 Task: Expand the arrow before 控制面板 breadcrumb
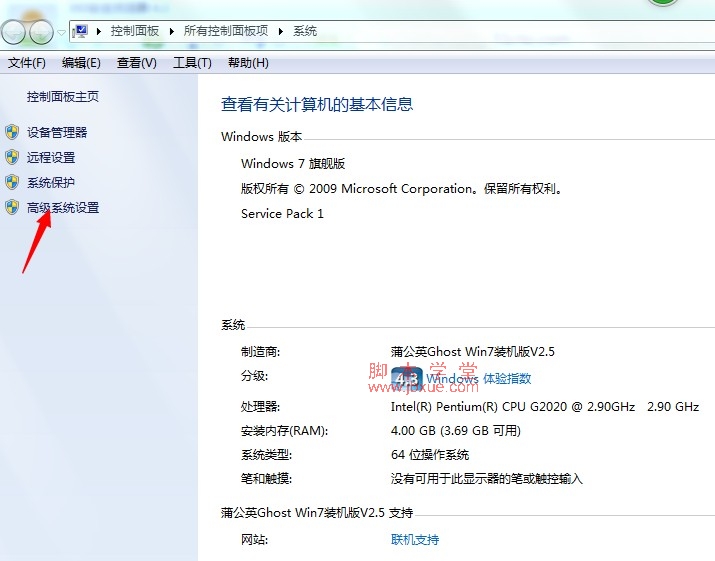98,31
